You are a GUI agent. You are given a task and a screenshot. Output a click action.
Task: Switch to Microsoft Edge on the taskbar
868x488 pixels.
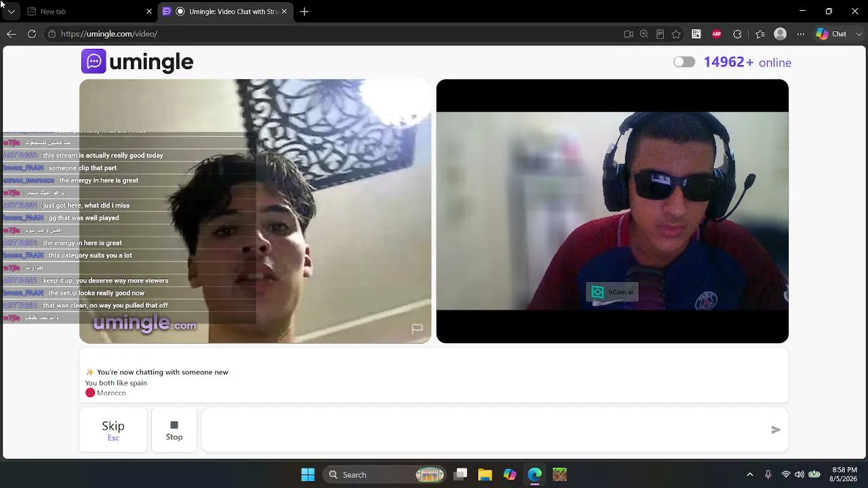tap(535, 474)
